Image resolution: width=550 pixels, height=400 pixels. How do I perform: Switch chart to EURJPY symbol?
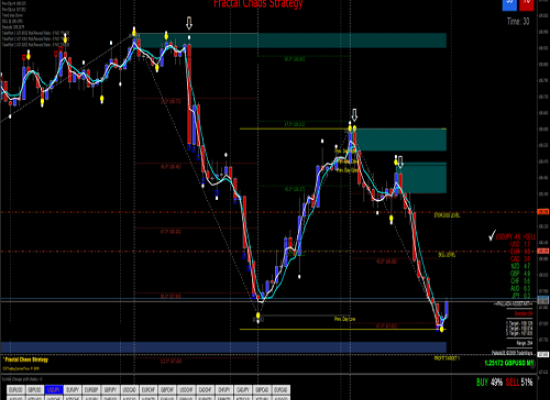[x=73, y=390]
